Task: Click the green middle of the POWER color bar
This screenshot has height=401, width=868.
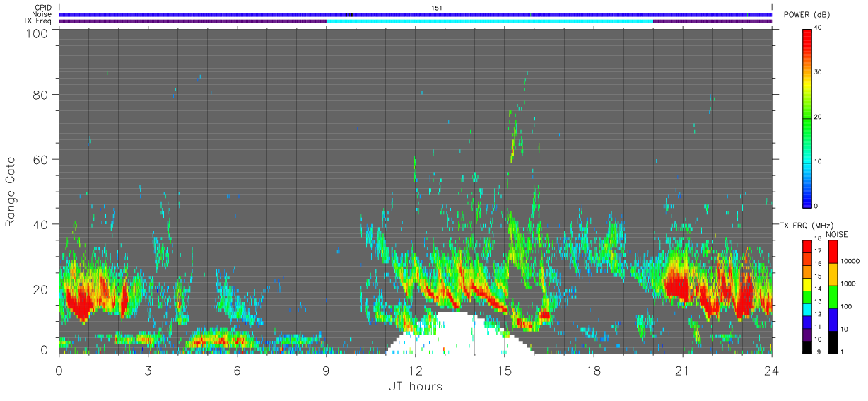Action: click(807, 117)
